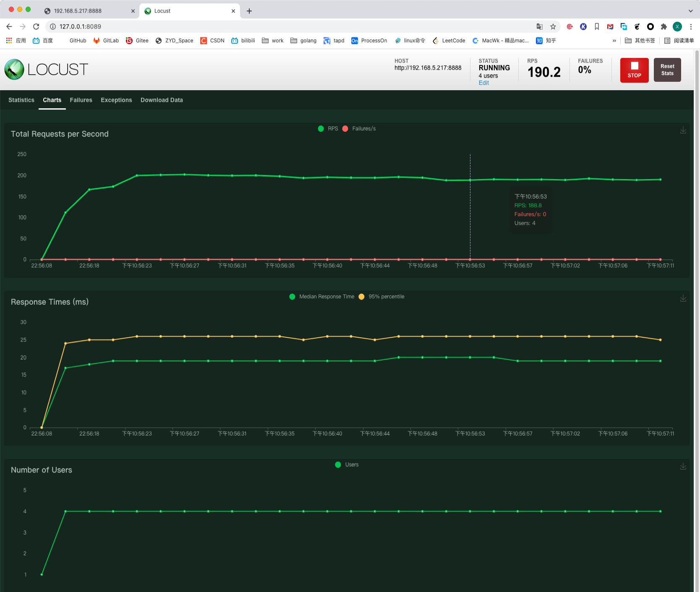Click the browser forward arrow

point(23,26)
